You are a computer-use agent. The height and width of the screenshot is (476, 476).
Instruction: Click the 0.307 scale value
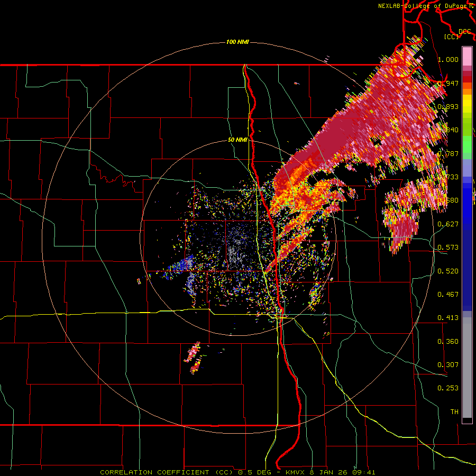pyautogui.click(x=448, y=365)
